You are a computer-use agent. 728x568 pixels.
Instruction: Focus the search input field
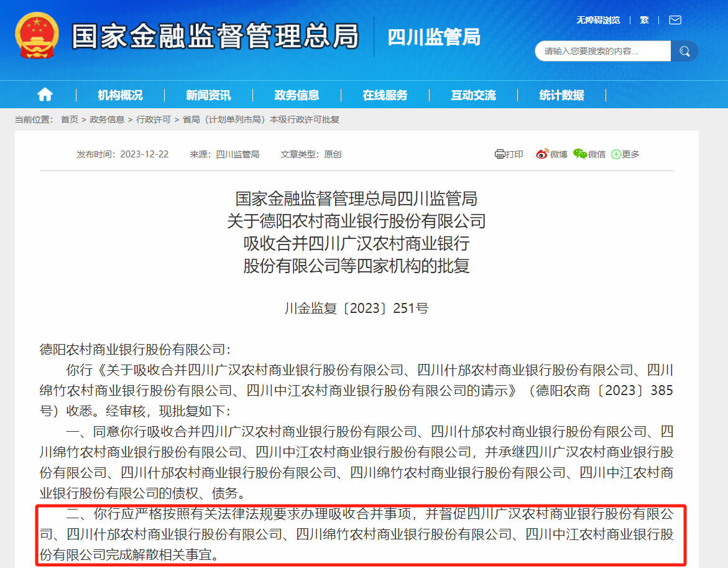click(602, 51)
